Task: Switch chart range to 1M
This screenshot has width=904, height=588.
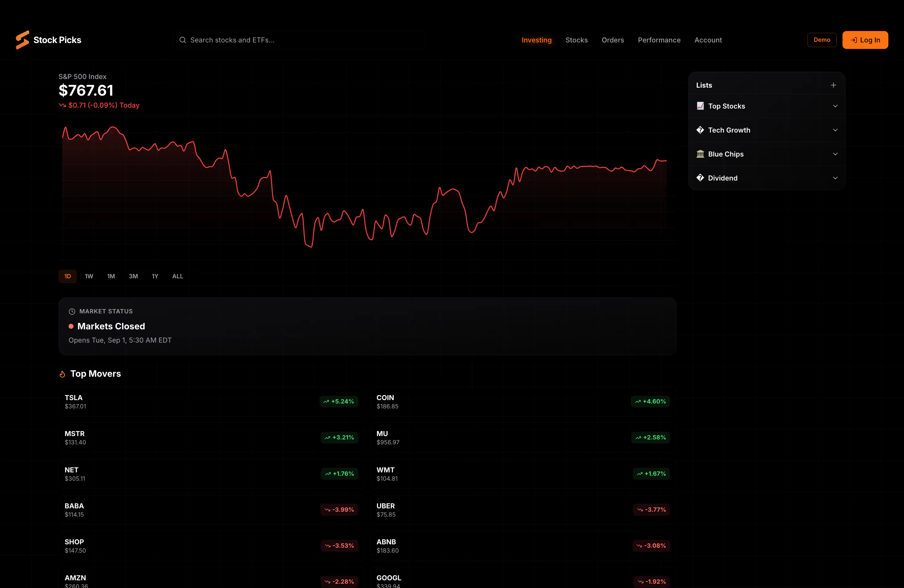Action: coord(111,276)
